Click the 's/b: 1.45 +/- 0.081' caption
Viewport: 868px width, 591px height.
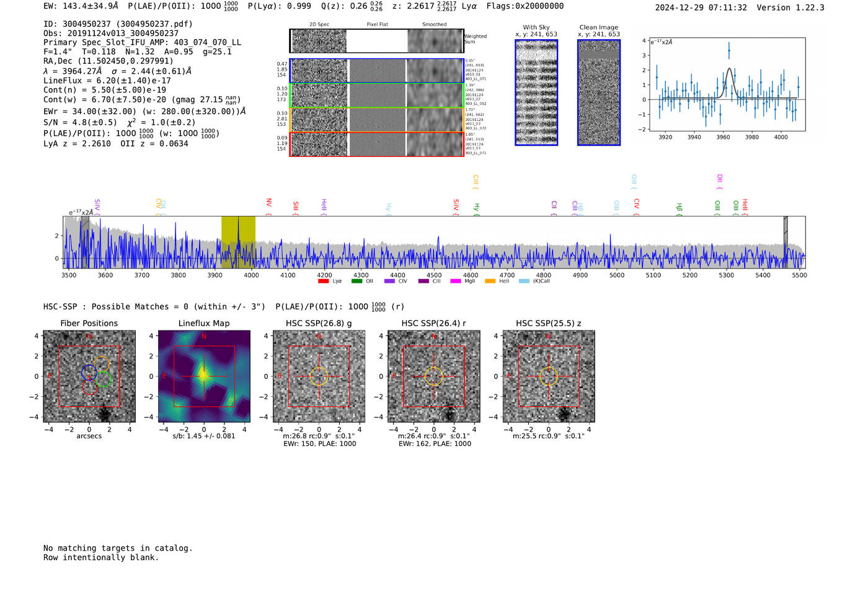204,436
